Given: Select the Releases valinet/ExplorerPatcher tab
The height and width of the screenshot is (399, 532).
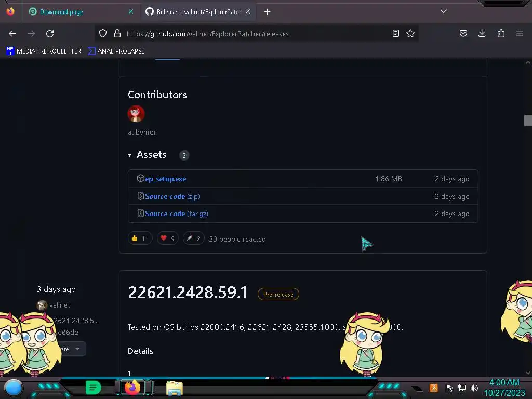Looking at the screenshot, I should [198, 12].
